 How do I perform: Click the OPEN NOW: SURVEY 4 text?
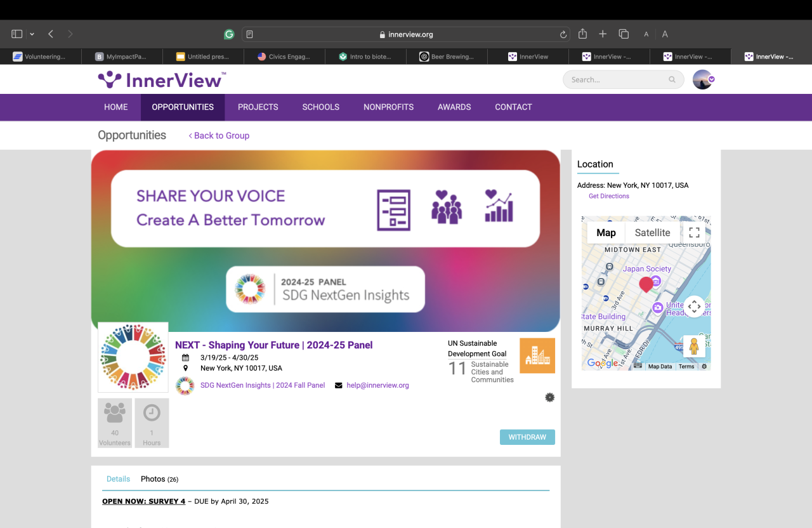[144, 501]
